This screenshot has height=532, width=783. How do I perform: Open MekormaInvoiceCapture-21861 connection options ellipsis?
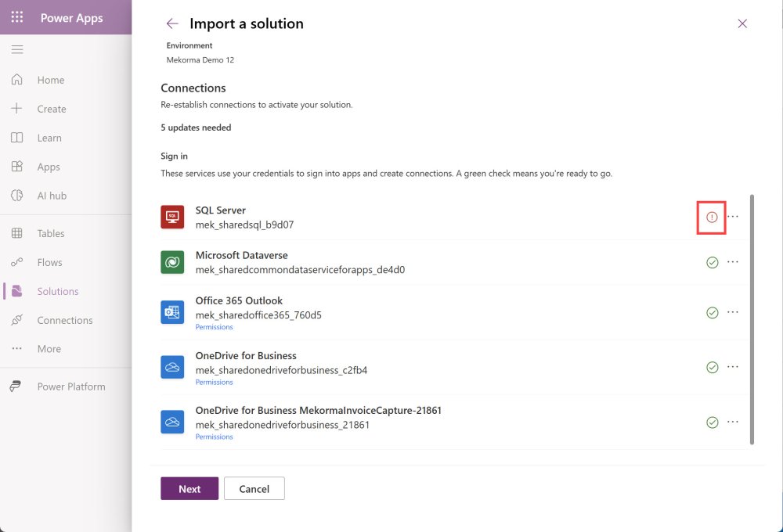733,422
